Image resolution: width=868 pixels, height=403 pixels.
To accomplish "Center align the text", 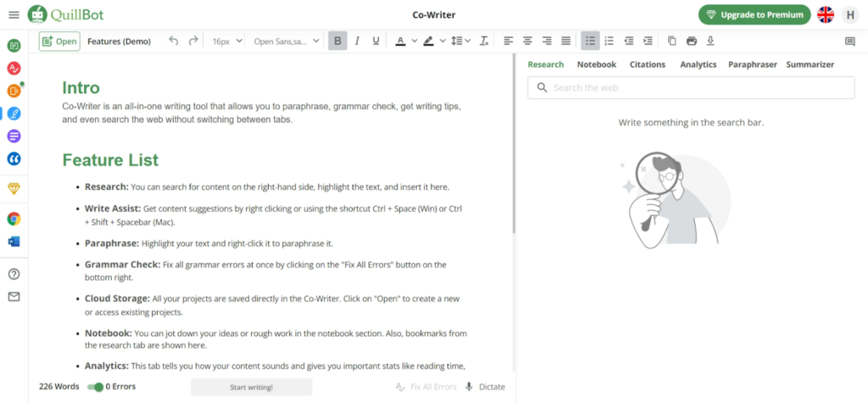I will [527, 41].
